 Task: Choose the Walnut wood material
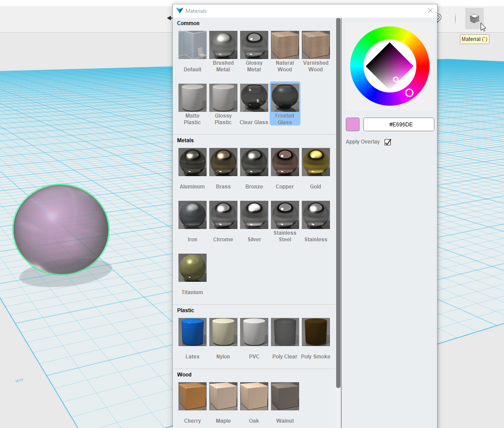(285, 396)
